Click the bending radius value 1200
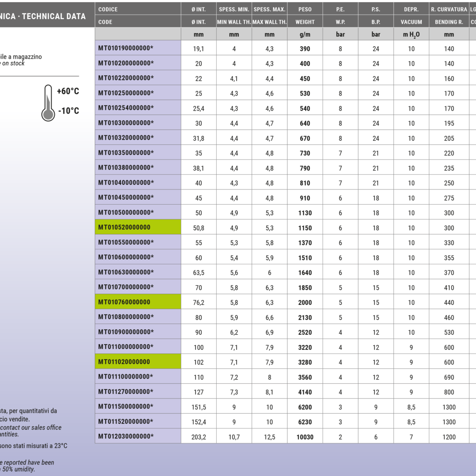This screenshot has height=476, width=476. 449,437
